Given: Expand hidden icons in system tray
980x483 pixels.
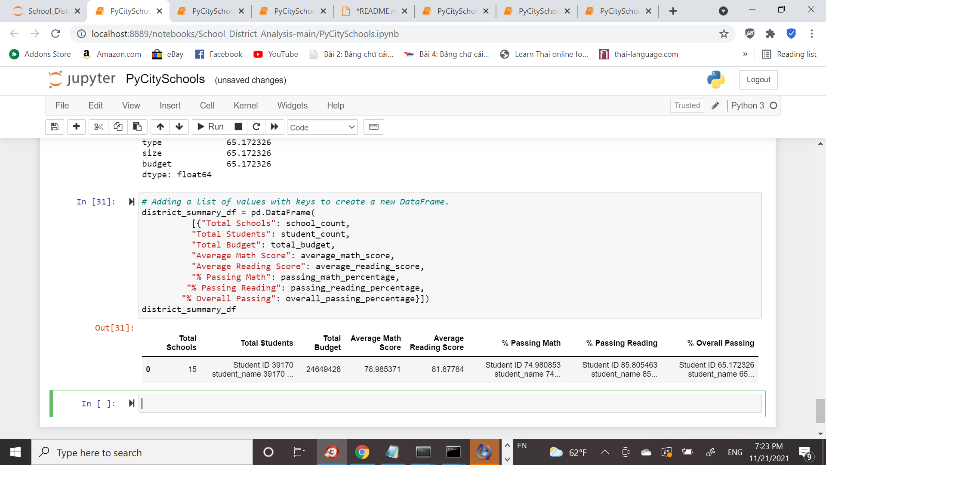Looking at the screenshot, I should tap(604, 452).
